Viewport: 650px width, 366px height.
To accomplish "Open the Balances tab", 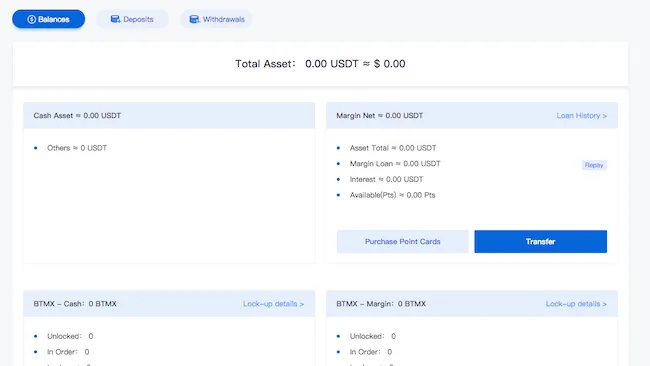I will click(49, 19).
